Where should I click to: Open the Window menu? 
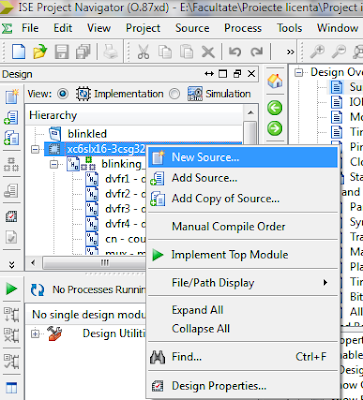337,28
